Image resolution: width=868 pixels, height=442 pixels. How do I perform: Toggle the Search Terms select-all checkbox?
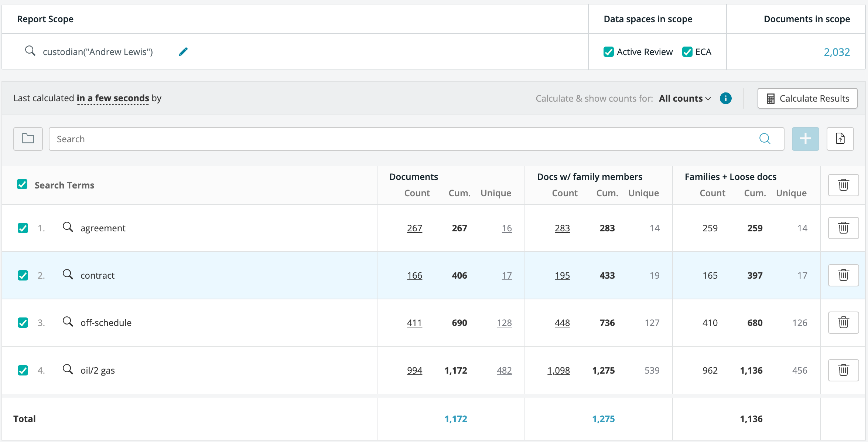point(22,184)
